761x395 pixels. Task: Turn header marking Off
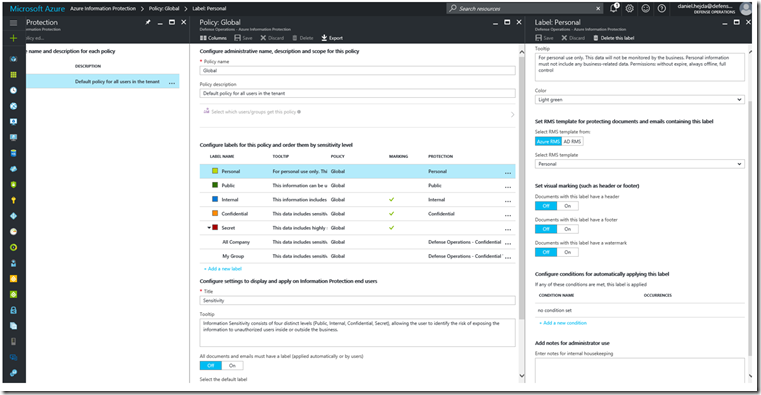(x=546, y=206)
